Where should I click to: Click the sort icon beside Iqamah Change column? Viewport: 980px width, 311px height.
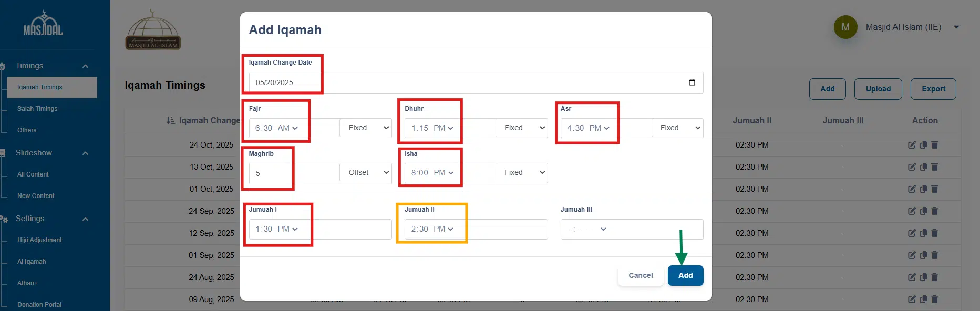(170, 121)
